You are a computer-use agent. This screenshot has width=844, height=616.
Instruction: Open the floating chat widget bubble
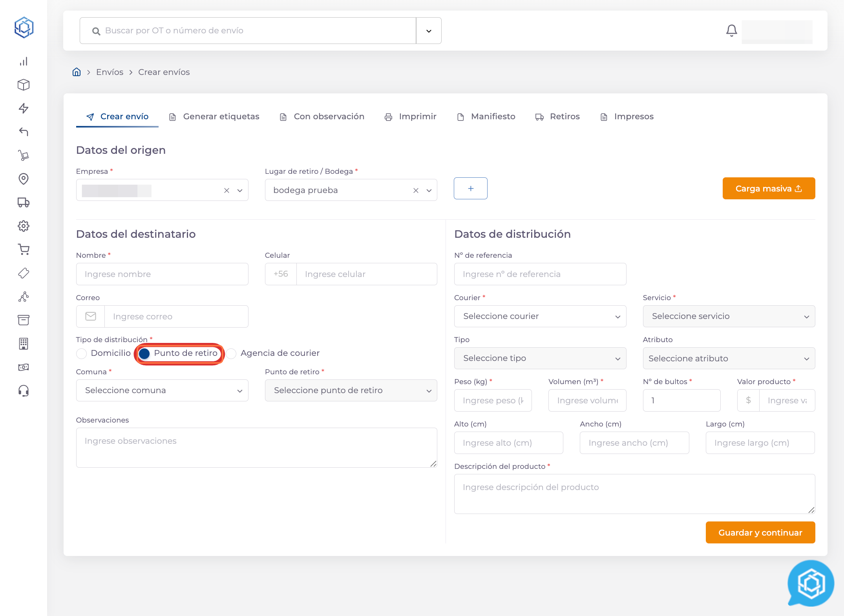click(x=810, y=583)
